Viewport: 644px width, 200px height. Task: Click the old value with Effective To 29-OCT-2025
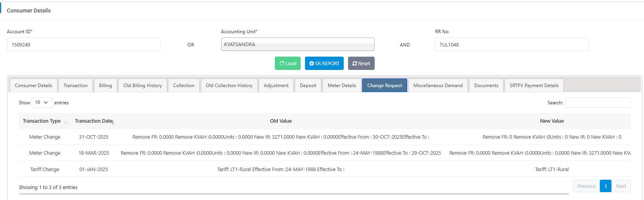(x=281, y=153)
